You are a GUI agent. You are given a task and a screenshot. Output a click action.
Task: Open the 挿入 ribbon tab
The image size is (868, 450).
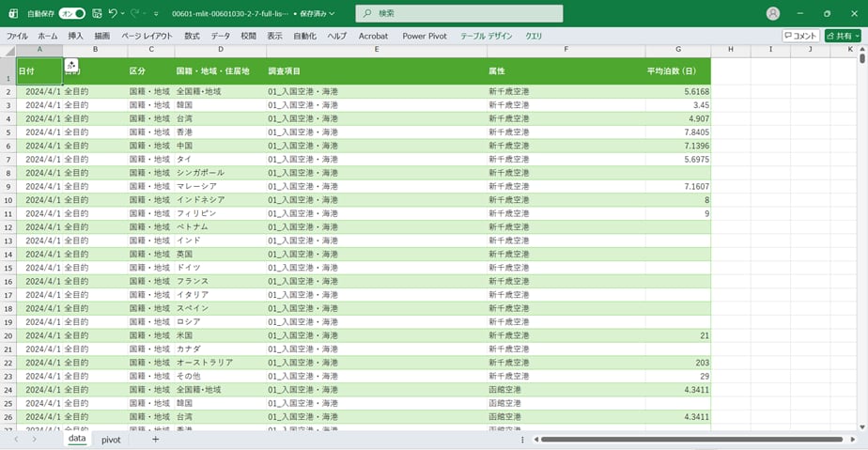pos(75,36)
